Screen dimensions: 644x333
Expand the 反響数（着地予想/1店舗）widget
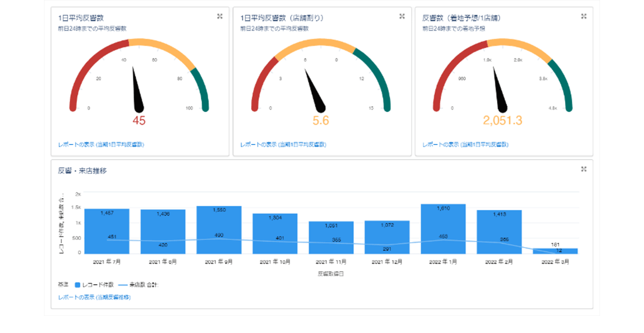point(583,17)
